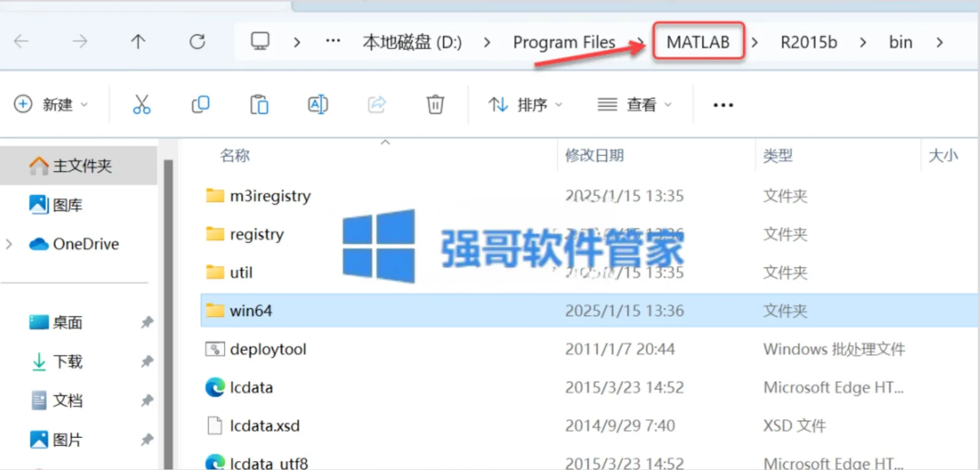Select the deploytool batch file icon
This screenshot has height=470, width=980.
tap(215, 349)
